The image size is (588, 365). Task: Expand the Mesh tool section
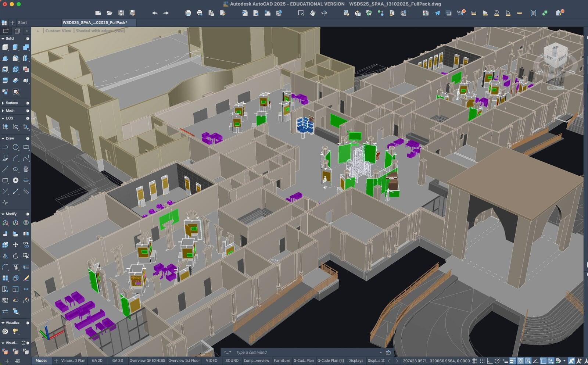[3, 111]
